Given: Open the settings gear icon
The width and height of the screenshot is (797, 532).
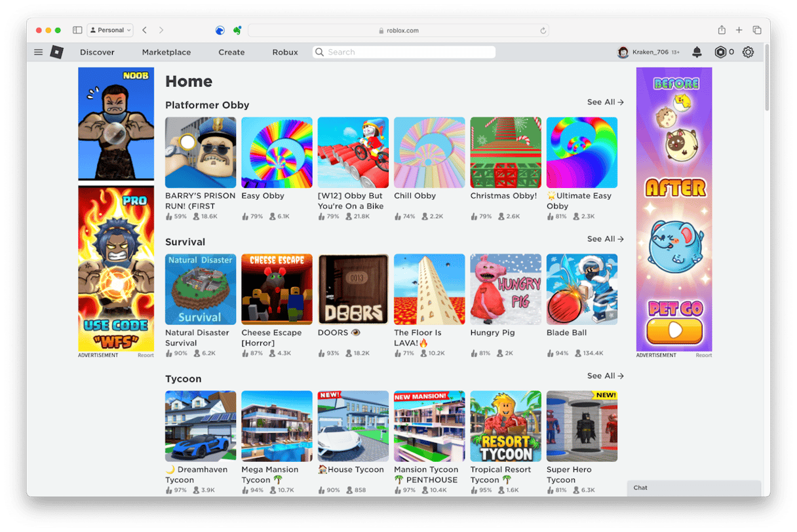Looking at the screenshot, I should 748,52.
